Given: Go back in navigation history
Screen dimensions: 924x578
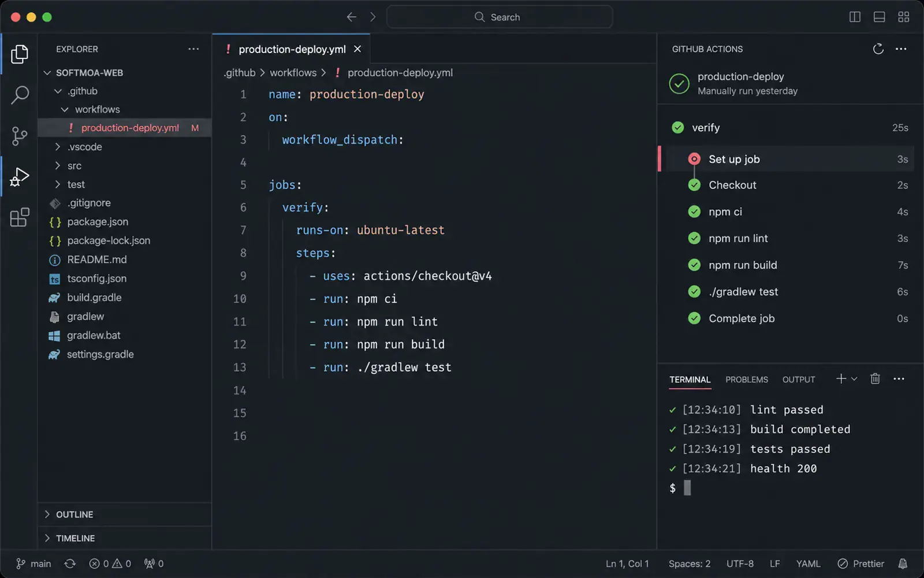Looking at the screenshot, I should pyautogui.click(x=351, y=17).
